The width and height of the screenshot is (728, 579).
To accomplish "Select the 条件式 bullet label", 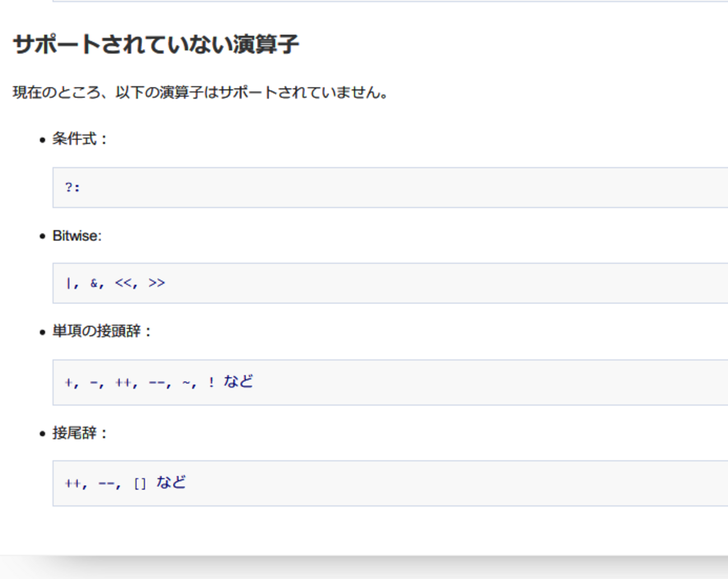I will point(74,139).
